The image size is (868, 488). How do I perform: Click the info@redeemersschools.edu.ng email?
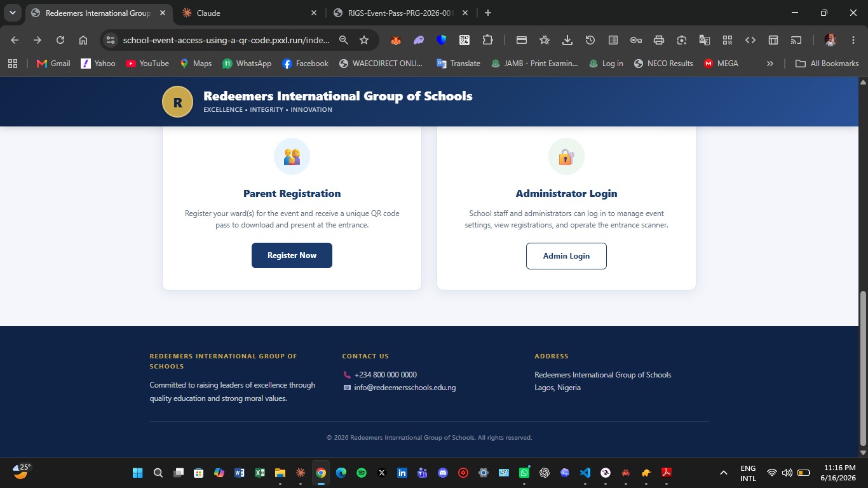tap(405, 388)
